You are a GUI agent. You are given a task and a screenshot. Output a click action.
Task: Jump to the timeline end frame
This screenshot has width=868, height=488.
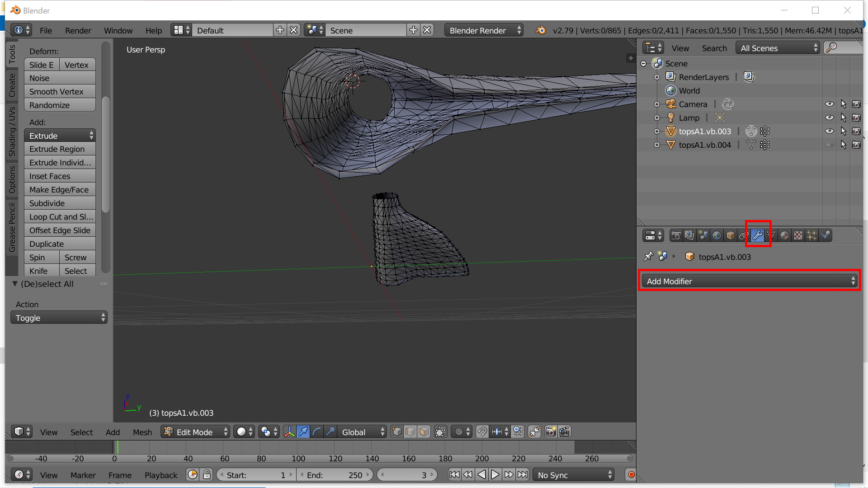point(523,475)
